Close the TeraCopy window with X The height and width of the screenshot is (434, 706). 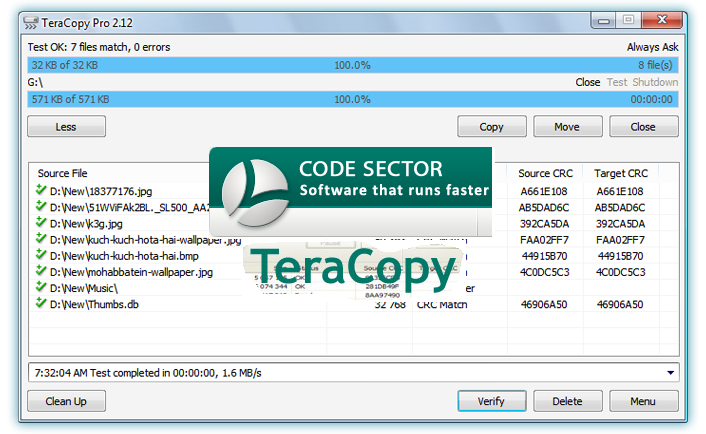click(x=662, y=20)
